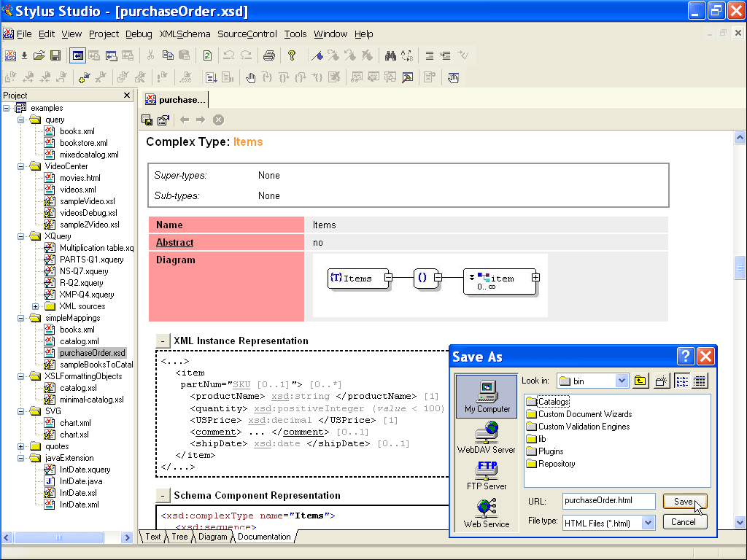Expand the XML sources tree node
The image size is (747, 560).
[36, 306]
